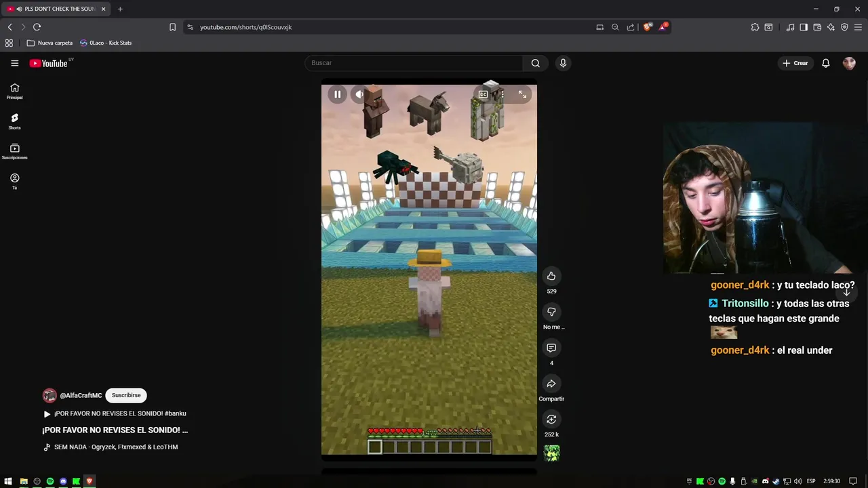Screen dimensions: 868x488
Task: Reload the current page
Action: tap(37, 27)
